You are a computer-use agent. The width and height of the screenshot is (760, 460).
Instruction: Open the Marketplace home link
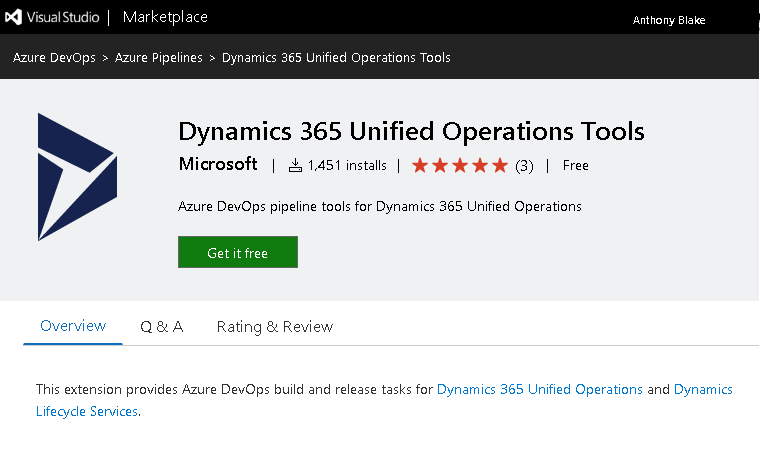(165, 17)
